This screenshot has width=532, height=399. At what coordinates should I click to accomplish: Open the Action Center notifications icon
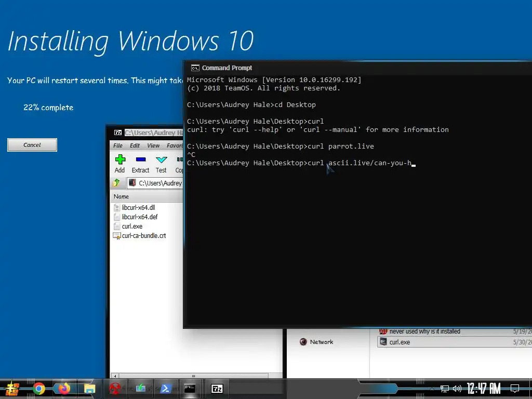point(515,389)
